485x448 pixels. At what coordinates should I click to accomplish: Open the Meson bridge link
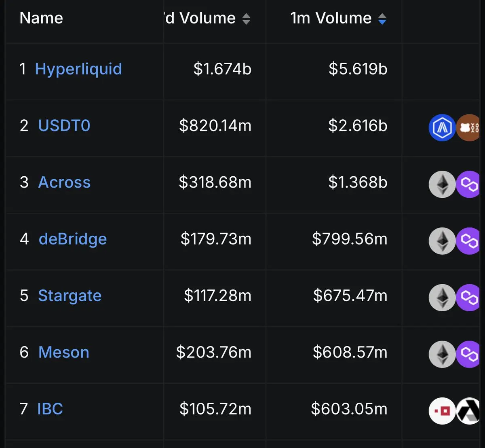pos(64,352)
